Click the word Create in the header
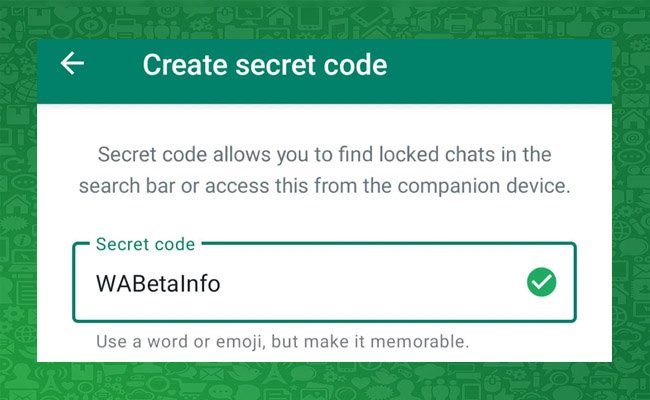650x400 pixels. pyautogui.click(x=185, y=65)
